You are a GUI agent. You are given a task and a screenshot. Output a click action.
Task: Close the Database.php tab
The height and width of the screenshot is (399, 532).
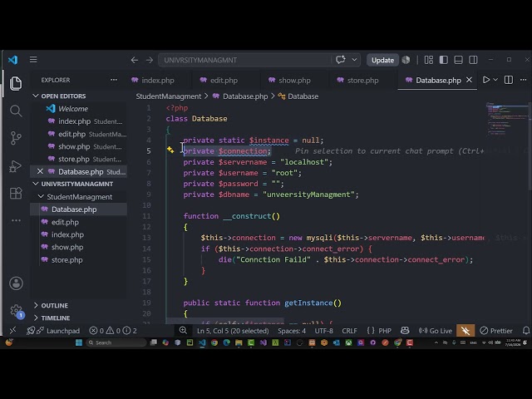pos(469,80)
